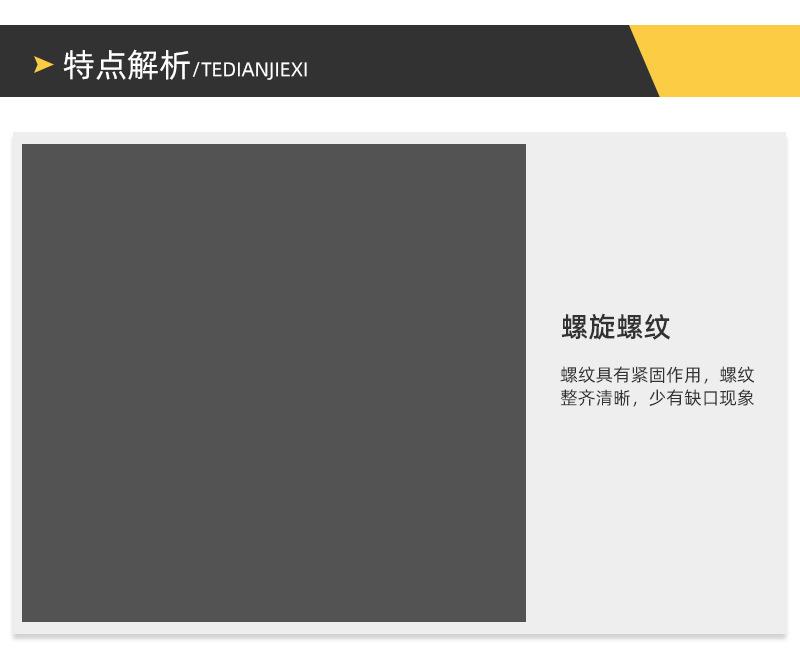The height and width of the screenshot is (651, 800).
Task: Click the letters EXI ending the subtitle
Action: [x=294, y=69]
